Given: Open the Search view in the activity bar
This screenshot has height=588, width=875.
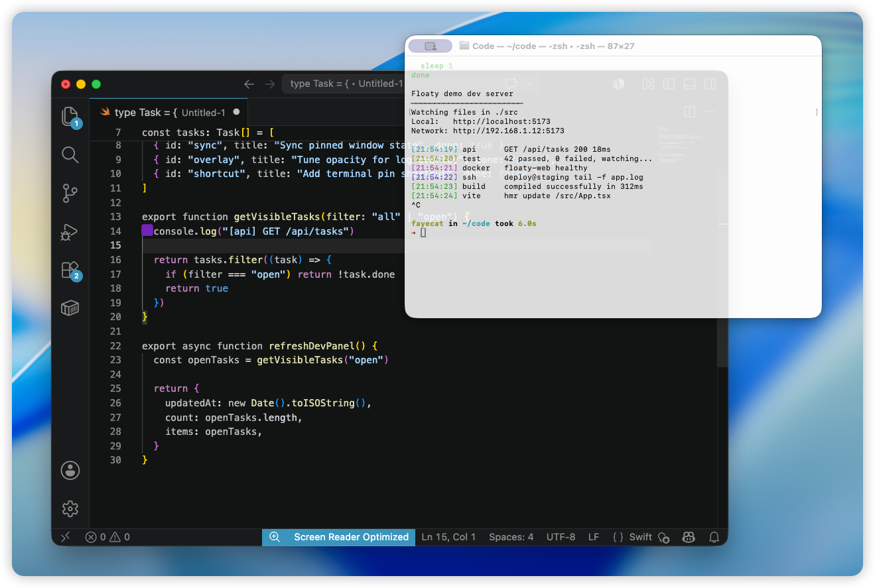Looking at the screenshot, I should [70, 155].
